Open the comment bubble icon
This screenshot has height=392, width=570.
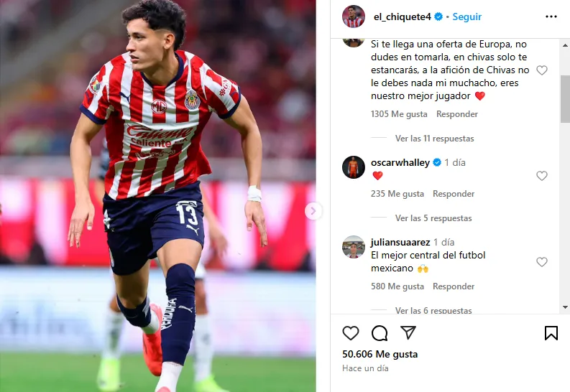380,333
